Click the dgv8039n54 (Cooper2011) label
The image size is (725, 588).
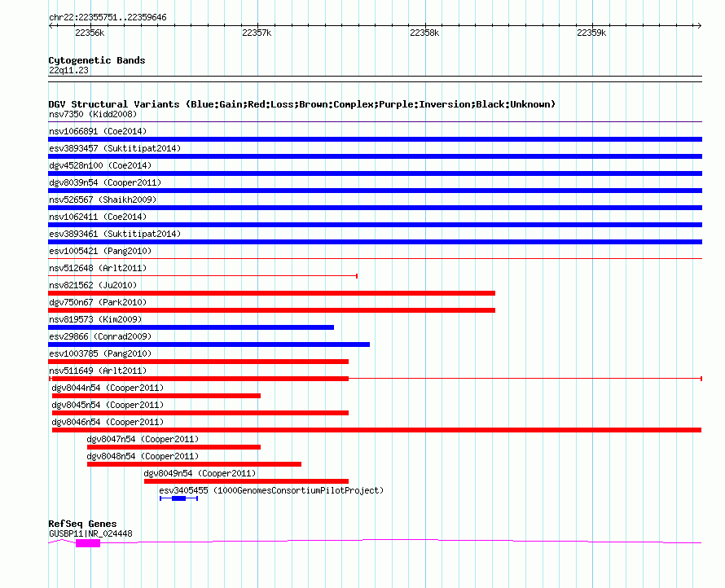click(x=105, y=182)
